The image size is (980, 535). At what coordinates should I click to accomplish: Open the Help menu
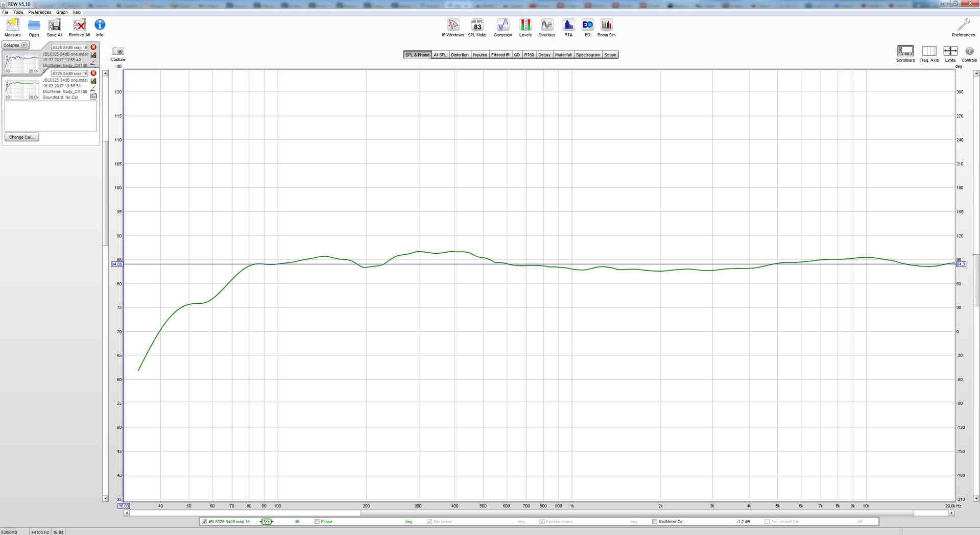[x=77, y=12]
